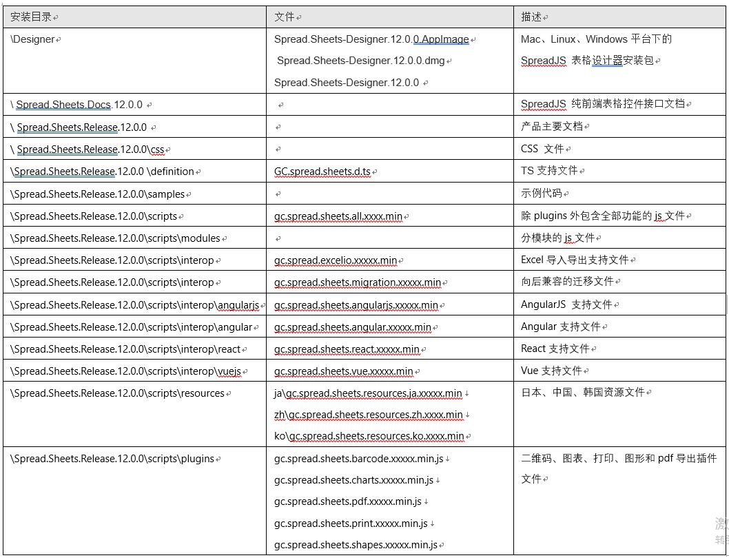Select the scripts\plugins path cell
The image size is (729, 560).
[134, 501]
